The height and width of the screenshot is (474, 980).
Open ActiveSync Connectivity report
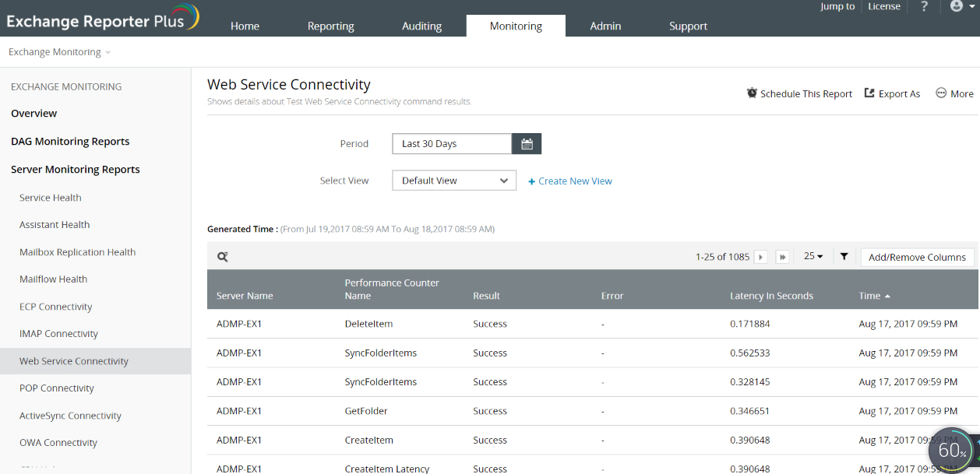(70, 416)
